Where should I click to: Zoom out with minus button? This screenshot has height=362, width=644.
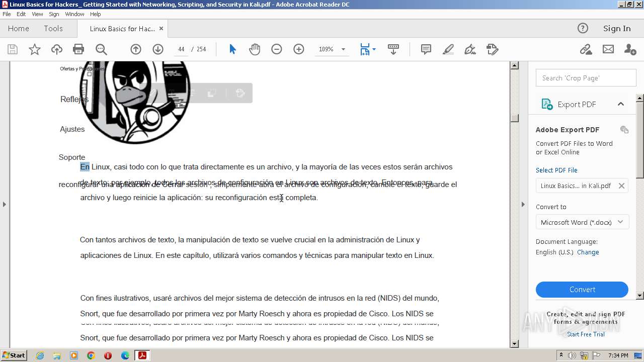[x=277, y=49]
